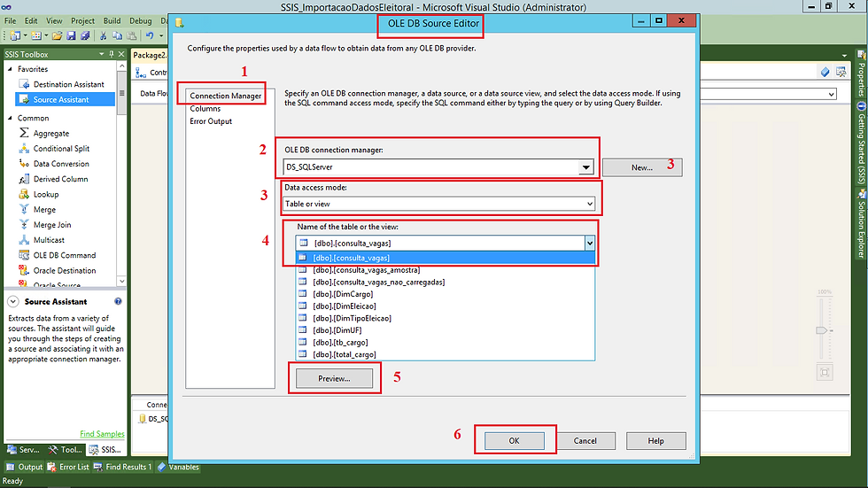The image size is (868, 488).
Task: Click the Source Assistant help icon
Action: click(x=118, y=301)
